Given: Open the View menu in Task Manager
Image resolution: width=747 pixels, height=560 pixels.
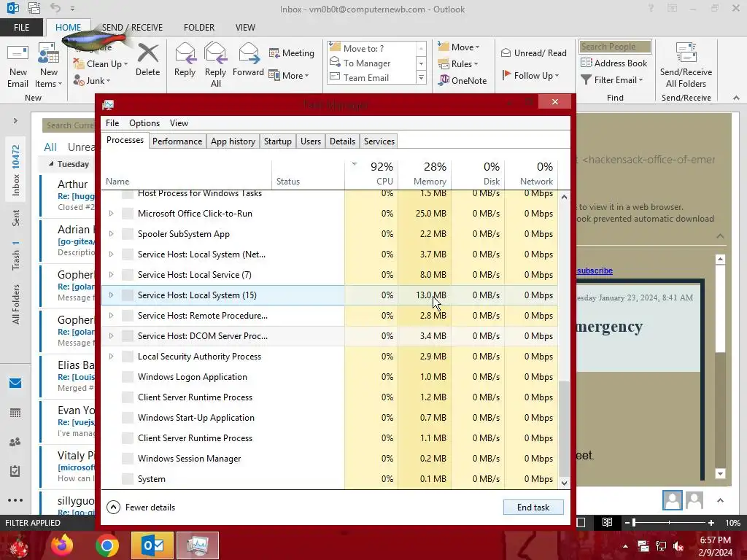Looking at the screenshot, I should click(x=179, y=122).
